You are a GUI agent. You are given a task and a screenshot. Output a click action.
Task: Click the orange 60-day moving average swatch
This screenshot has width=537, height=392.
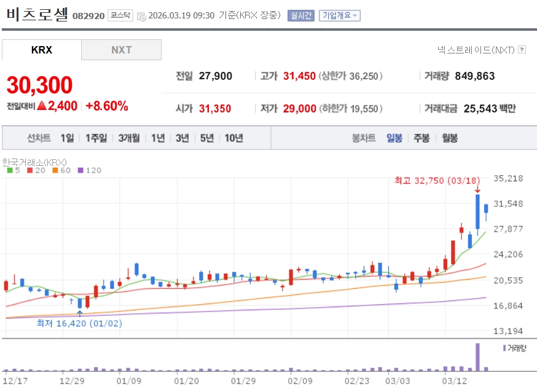(54, 170)
